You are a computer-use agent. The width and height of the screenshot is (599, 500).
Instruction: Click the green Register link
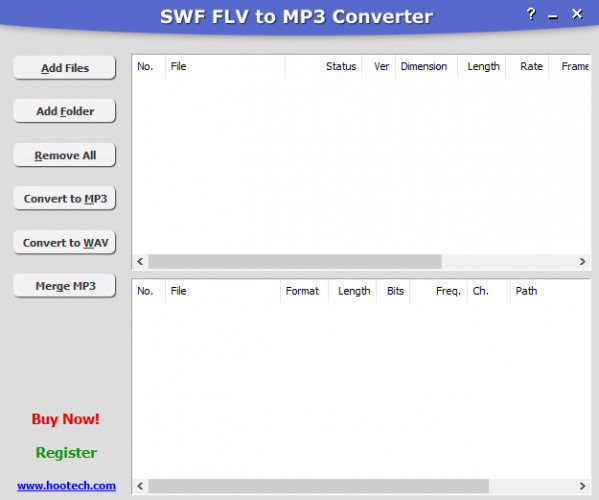pos(66,453)
